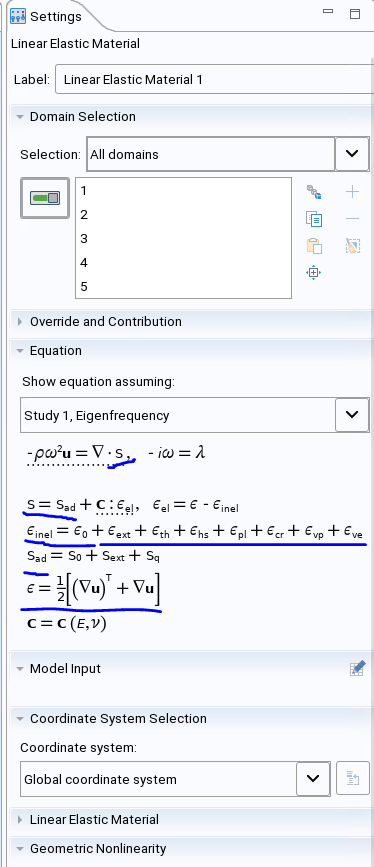Select domain 3 in the list

tap(183, 238)
